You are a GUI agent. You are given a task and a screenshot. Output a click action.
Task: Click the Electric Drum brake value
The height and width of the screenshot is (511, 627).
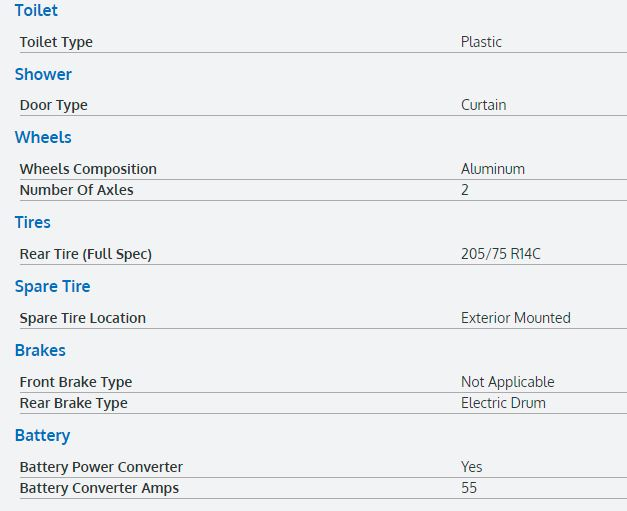click(x=503, y=404)
